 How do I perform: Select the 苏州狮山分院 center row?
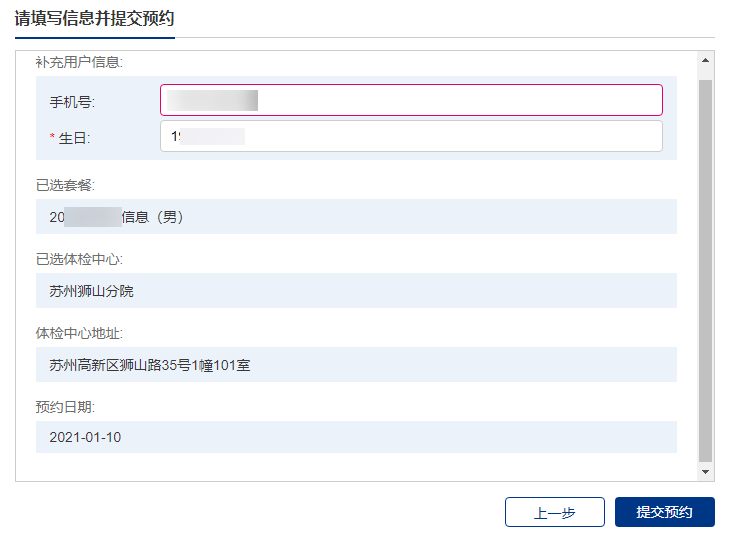pos(356,291)
